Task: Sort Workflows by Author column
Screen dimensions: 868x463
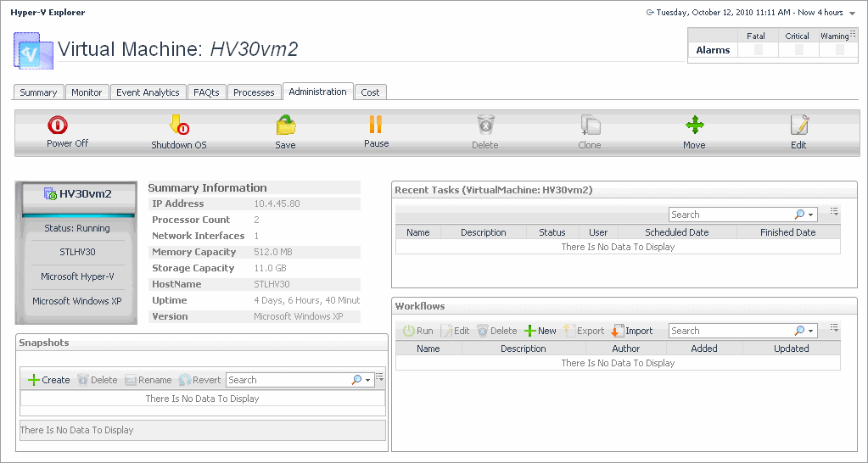Action: pyautogui.click(x=625, y=349)
